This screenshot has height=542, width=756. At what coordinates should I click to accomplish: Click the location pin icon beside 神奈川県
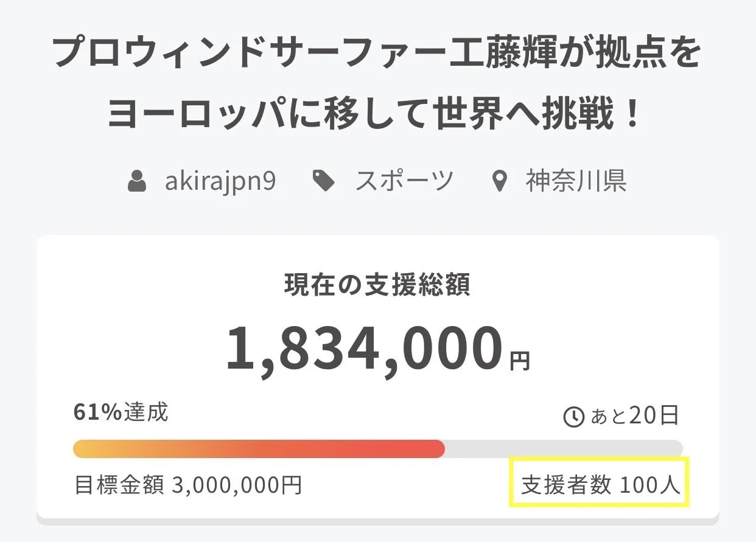(x=499, y=181)
